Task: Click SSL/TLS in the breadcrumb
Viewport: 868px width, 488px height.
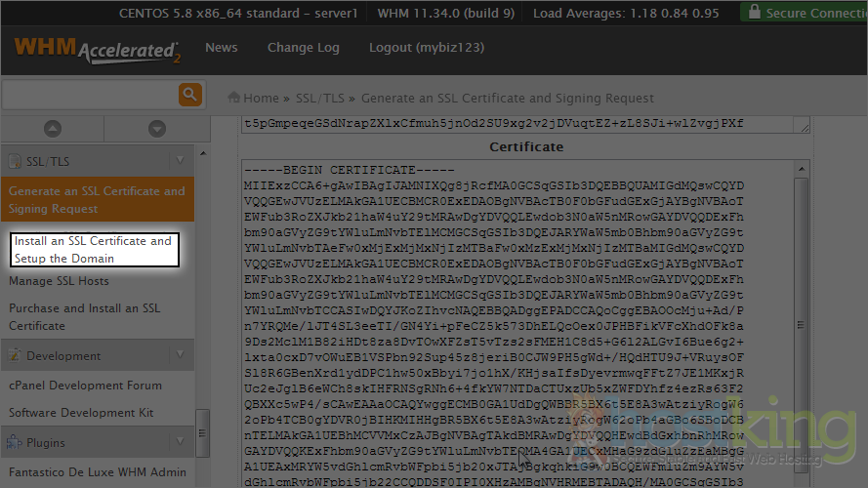Action: click(318, 99)
